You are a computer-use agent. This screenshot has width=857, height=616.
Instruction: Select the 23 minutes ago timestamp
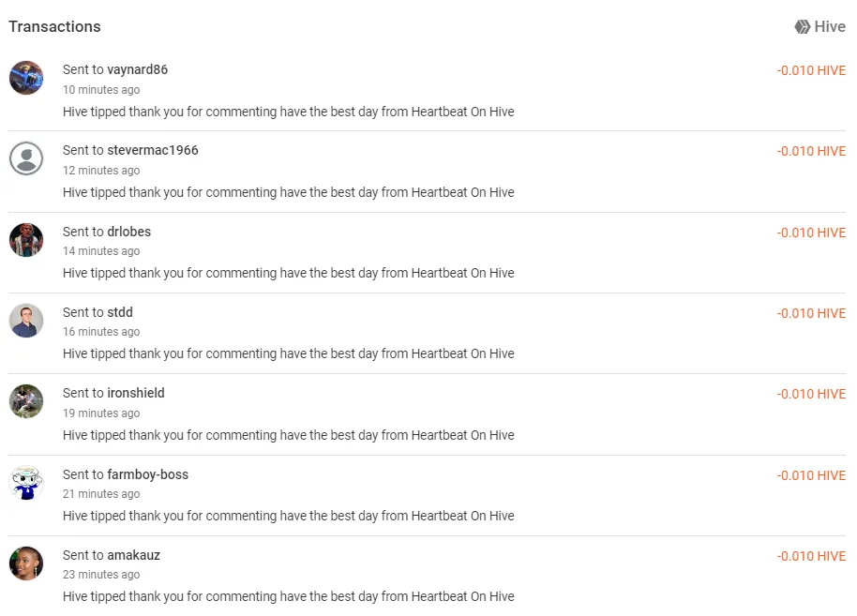pos(101,575)
